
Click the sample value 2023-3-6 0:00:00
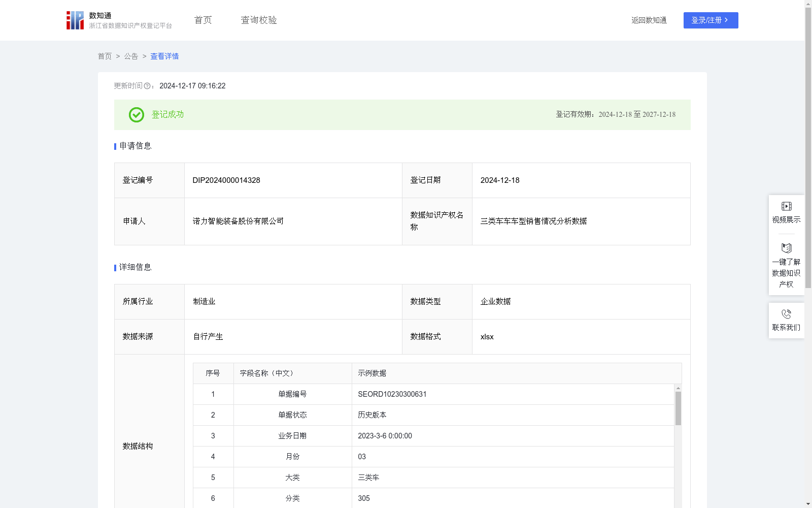pyautogui.click(x=385, y=436)
